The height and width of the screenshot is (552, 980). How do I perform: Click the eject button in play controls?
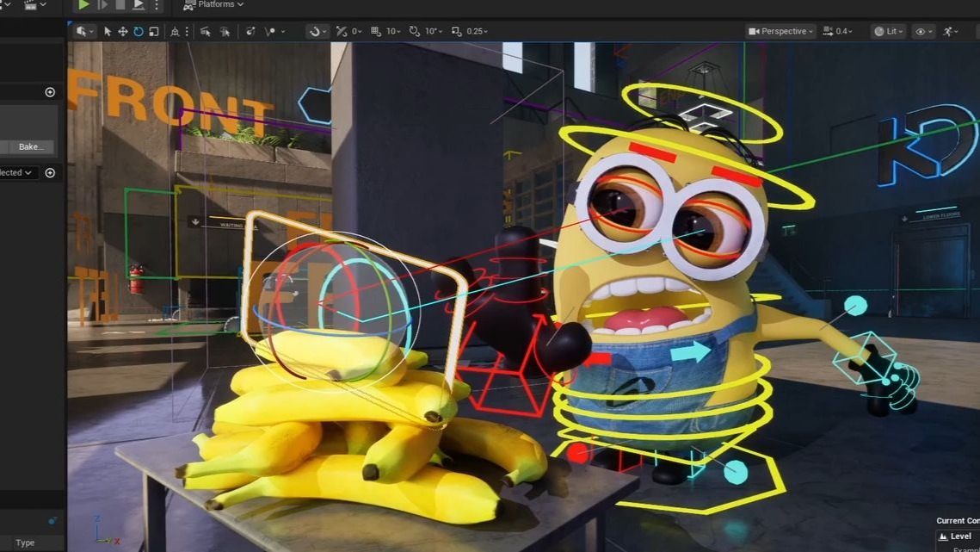coord(139,5)
